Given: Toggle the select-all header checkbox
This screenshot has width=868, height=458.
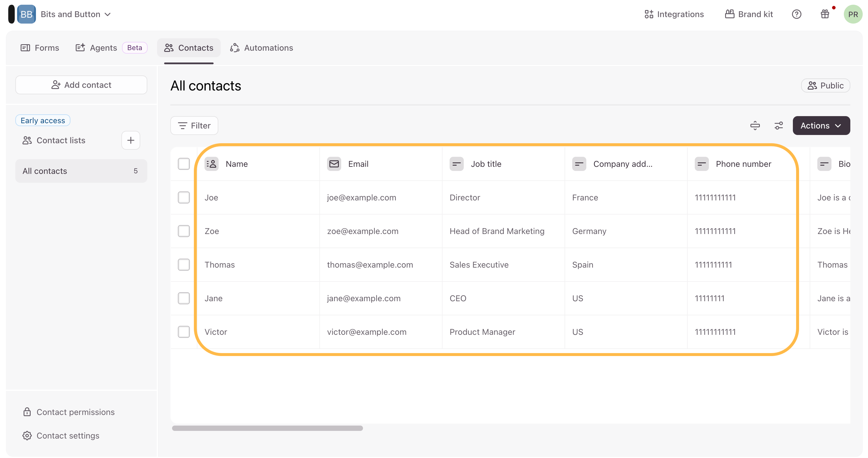Looking at the screenshot, I should pyautogui.click(x=184, y=164).
